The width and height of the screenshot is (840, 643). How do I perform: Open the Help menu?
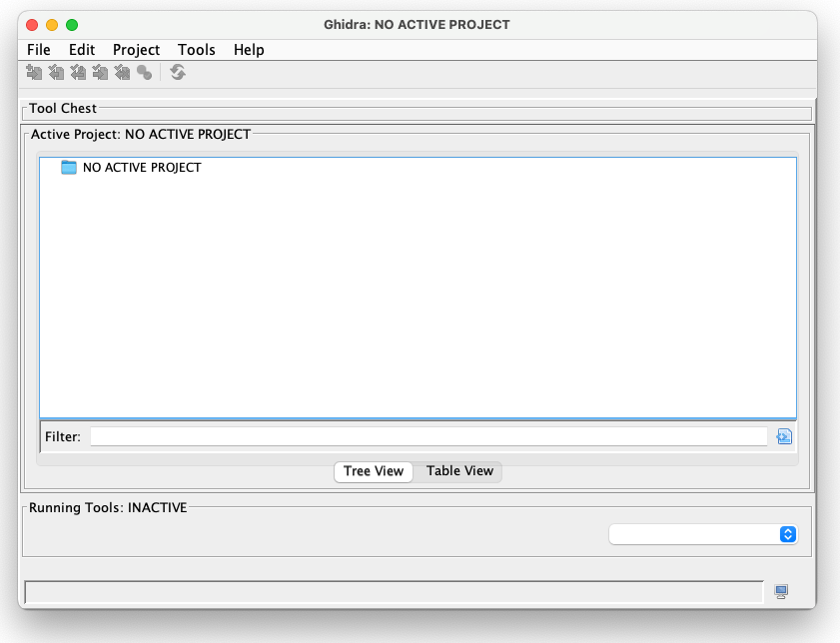[x=248, y=49]
